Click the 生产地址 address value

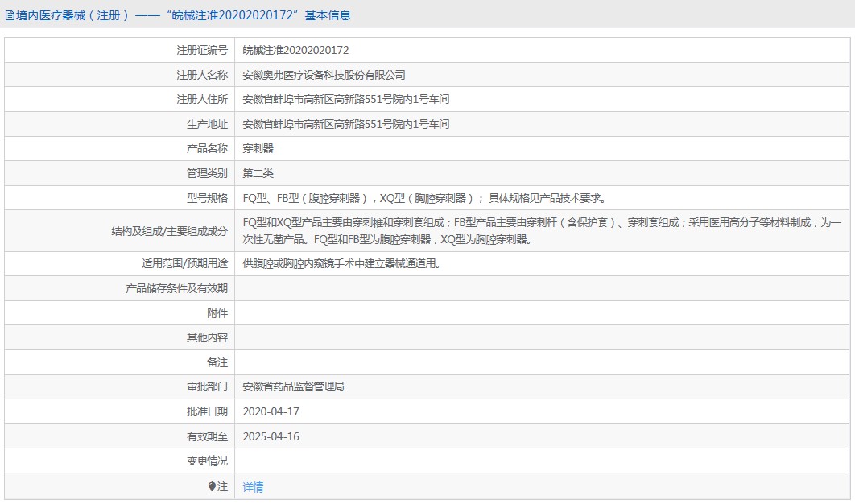345,124
